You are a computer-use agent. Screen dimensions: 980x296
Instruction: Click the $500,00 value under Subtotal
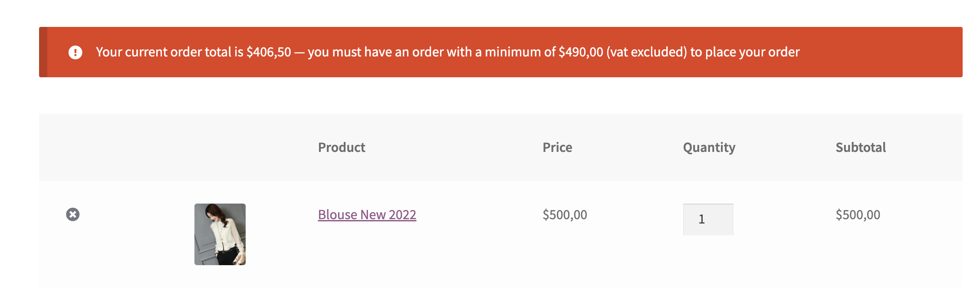tap(858, 215)
